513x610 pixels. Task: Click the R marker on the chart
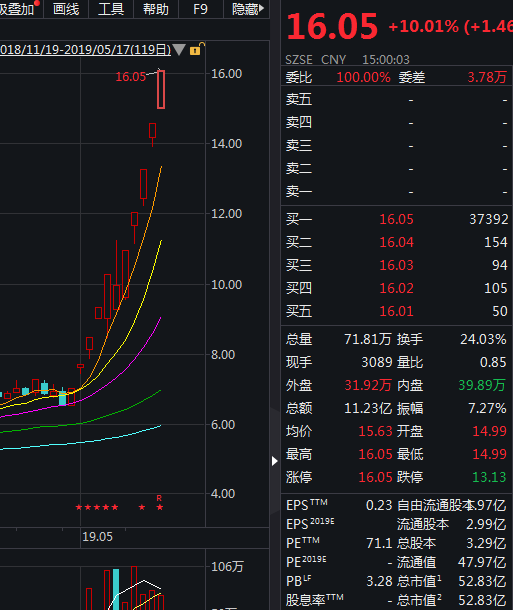coord(159,498)
